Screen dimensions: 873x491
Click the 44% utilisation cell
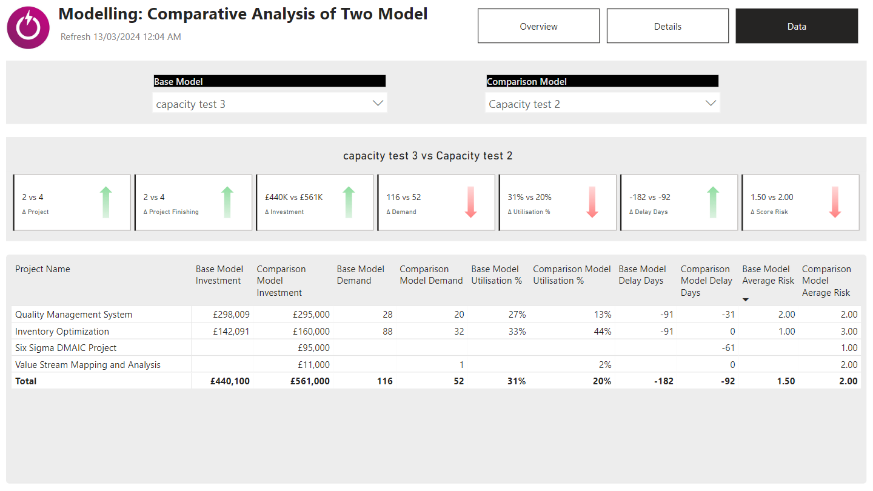pyautogui.click(x=602, y=331)
